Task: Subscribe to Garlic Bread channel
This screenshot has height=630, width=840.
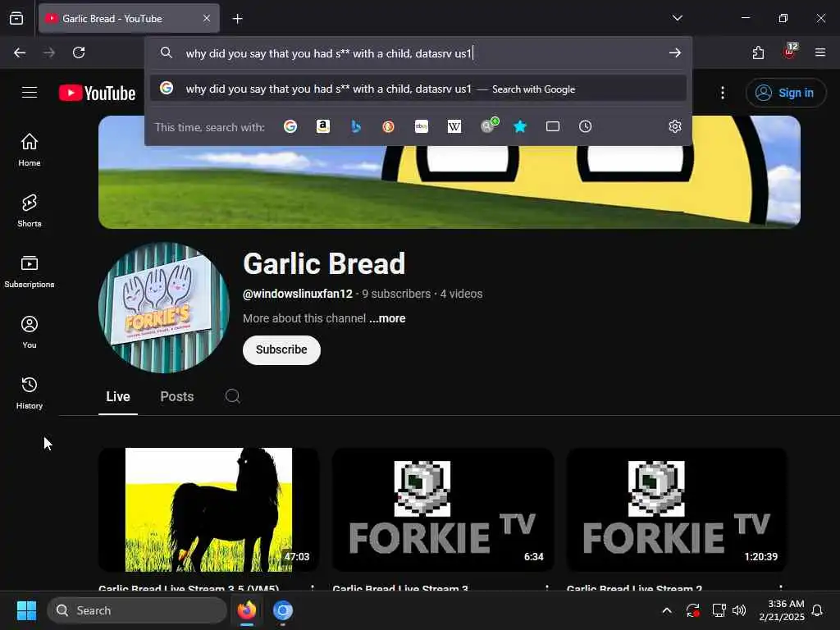Action: pyautogui.click(x=282, y=349)
